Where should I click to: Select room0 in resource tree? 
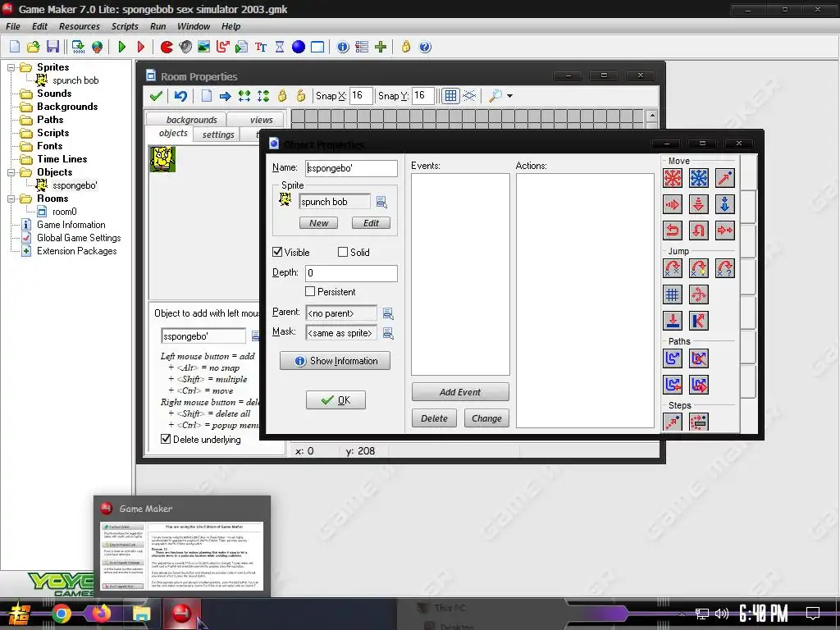point(64,212)
